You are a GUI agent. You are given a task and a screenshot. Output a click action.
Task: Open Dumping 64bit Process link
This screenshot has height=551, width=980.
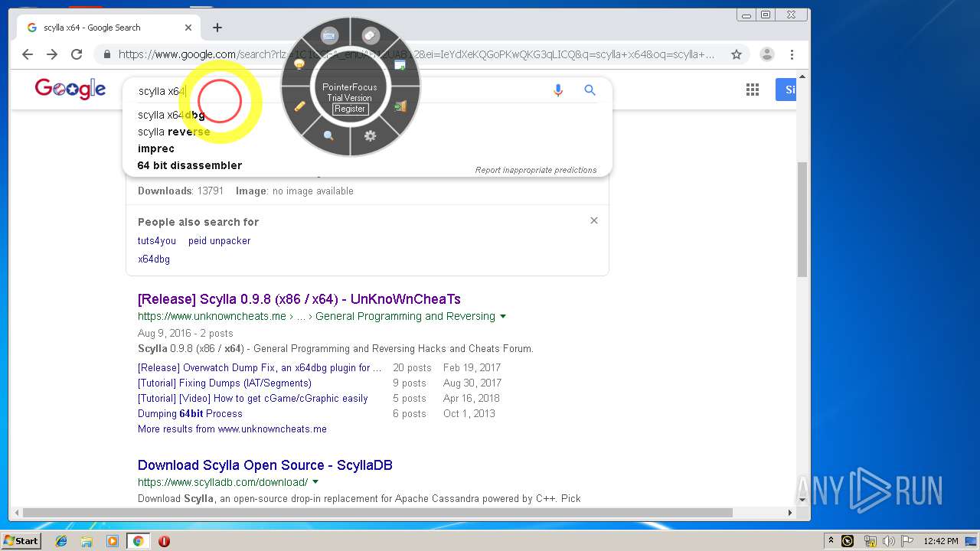190,413
